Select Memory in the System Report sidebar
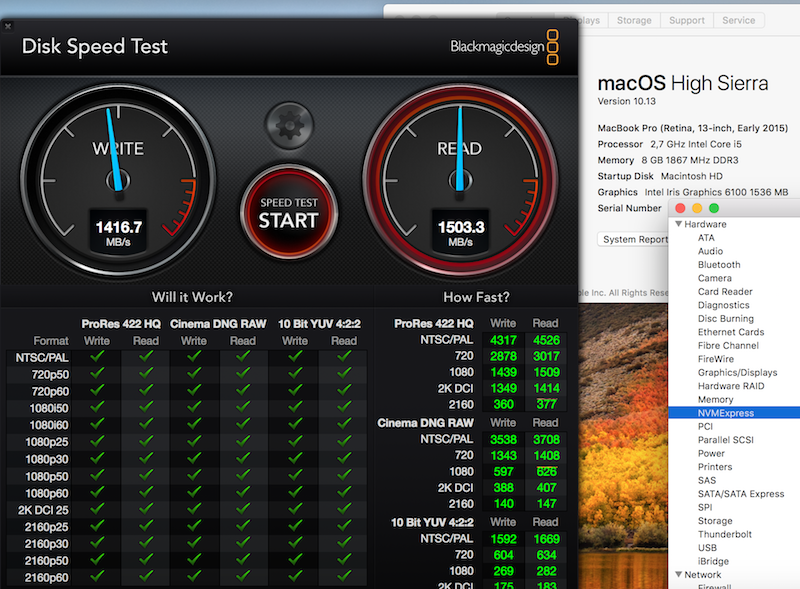Screen dimensions: 800x589 (715, 400)
